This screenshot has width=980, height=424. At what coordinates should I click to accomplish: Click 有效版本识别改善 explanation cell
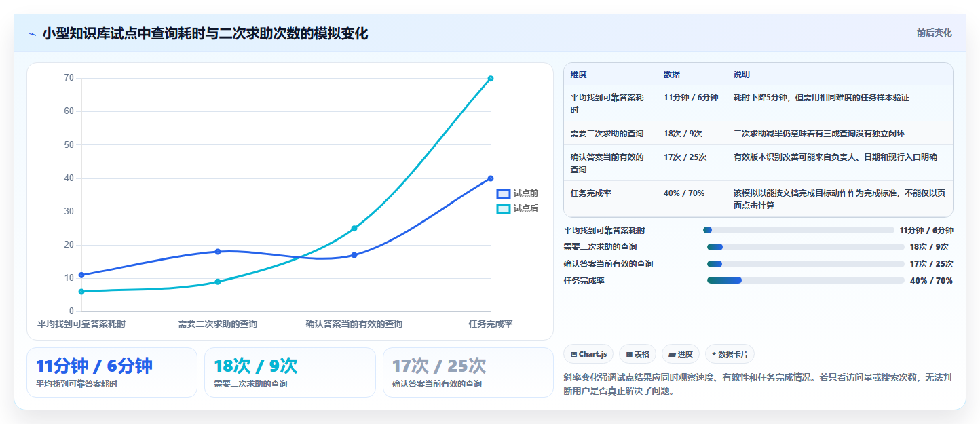835,157
